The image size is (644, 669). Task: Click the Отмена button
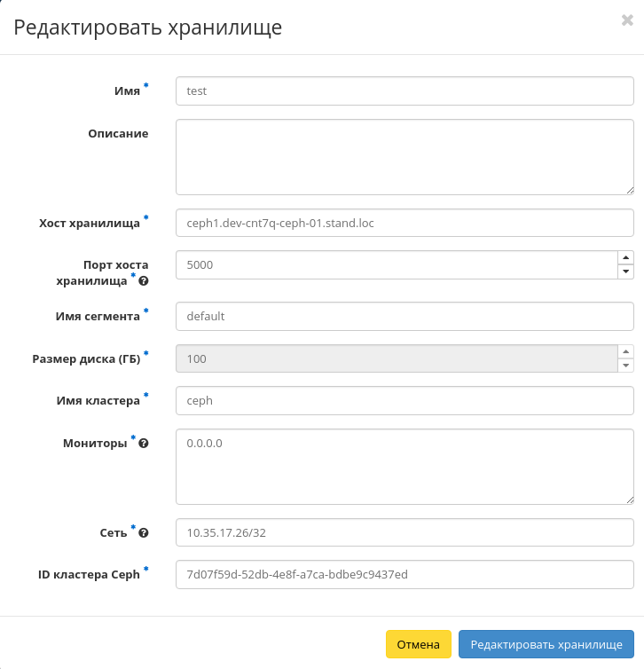click(419, 644)
